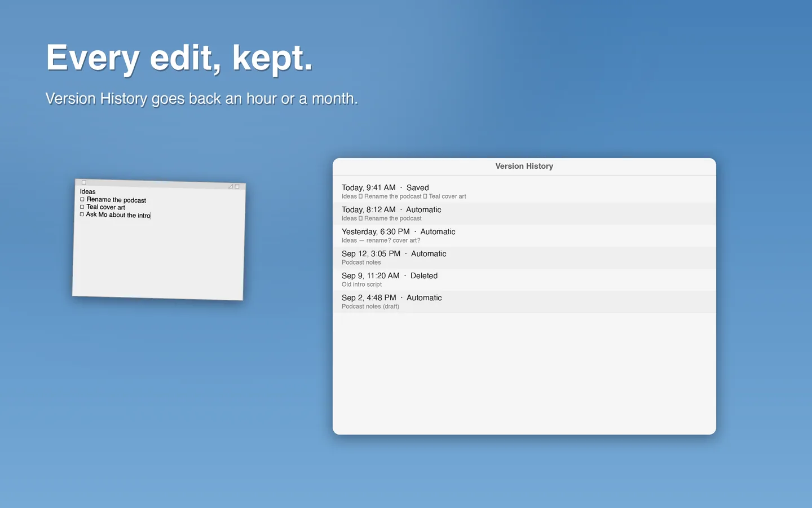Screen dimensions: 812x508
Task: Click the "Ideas" title line in the note
Action: pyautogui.click(x=88, y=192)
